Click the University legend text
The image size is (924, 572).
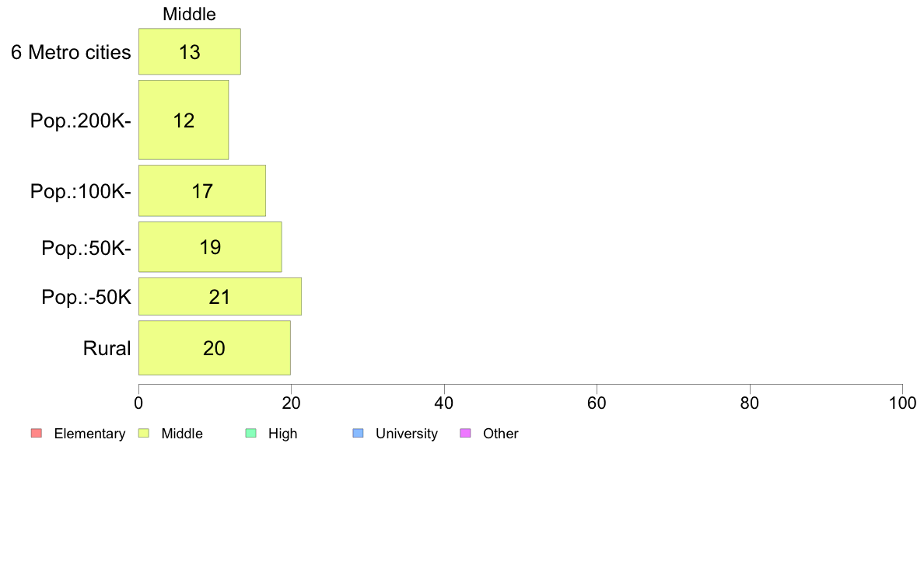[407, 434]
